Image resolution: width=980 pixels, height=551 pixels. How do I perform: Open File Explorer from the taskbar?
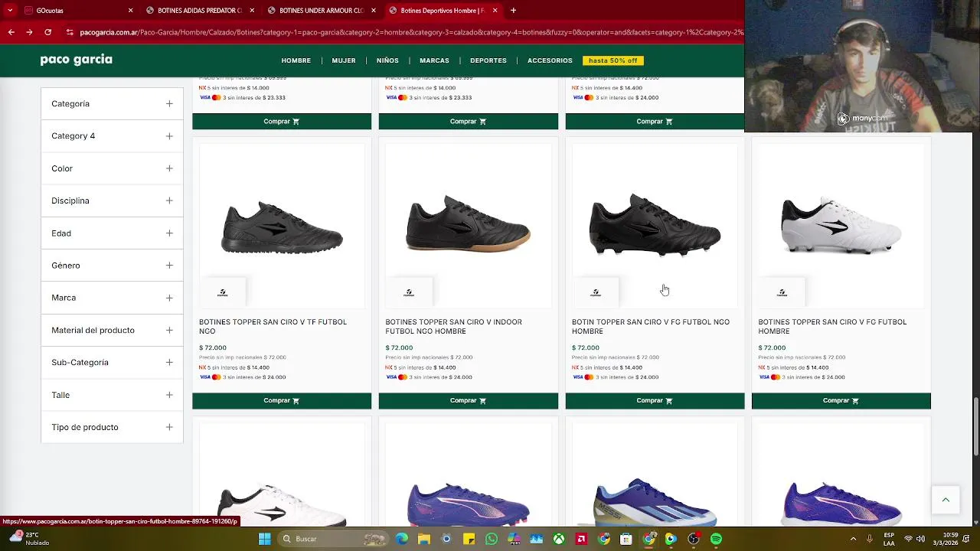[x=424, y=539]
